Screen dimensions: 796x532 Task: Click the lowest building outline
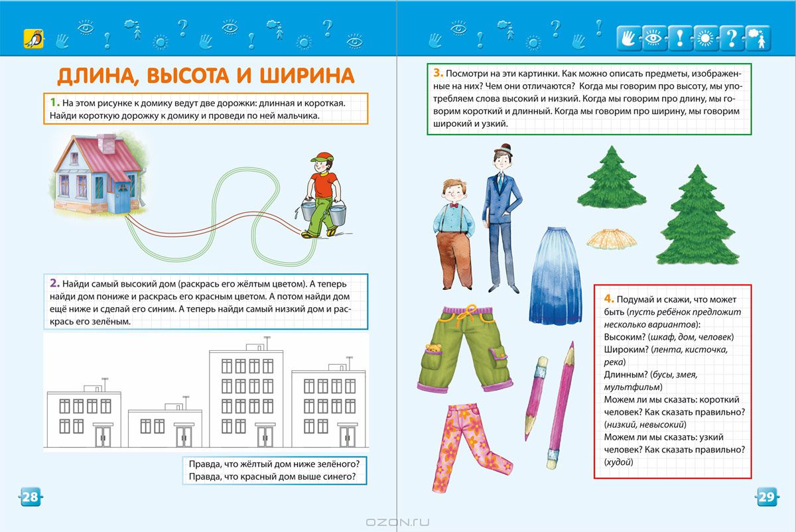[164, 425]
